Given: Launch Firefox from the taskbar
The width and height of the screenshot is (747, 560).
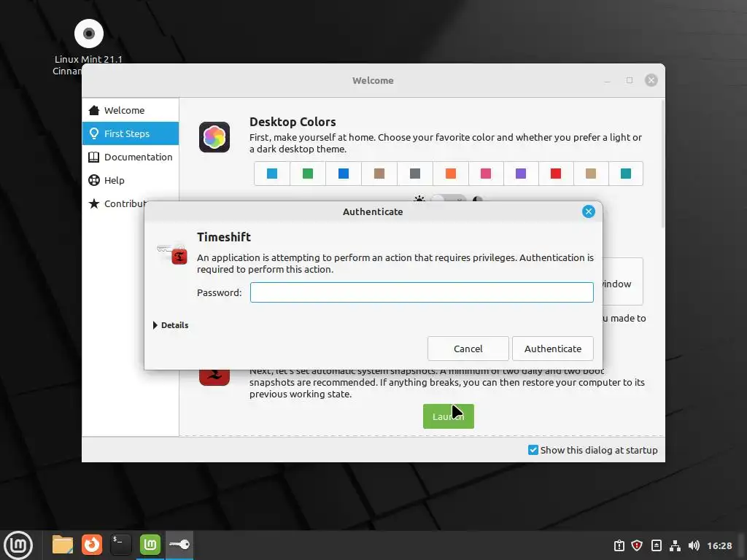Looking at the screenshot, I should tap(91, 545).
